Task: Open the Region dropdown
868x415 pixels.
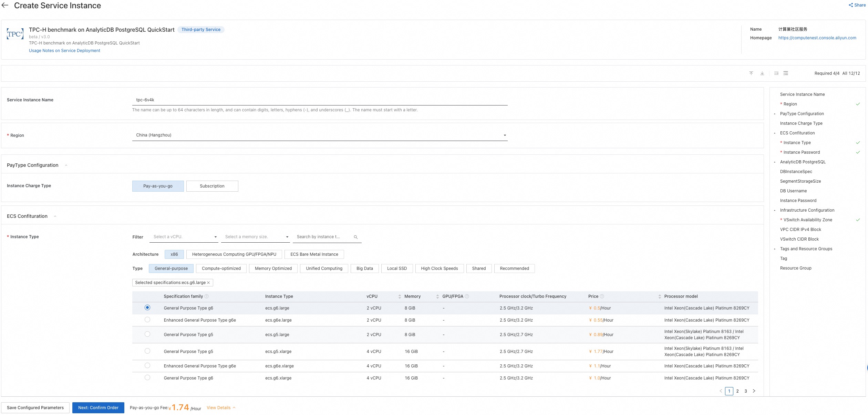Action: pos(320,135)
